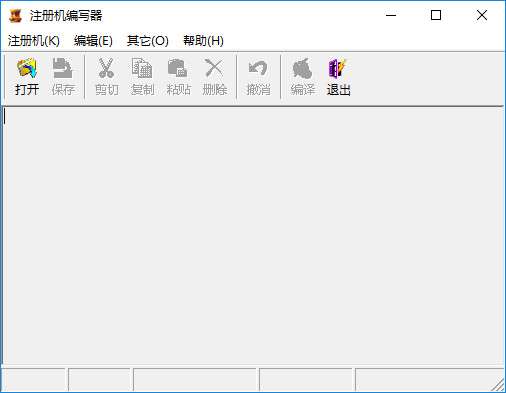
Task: Click the 退出 (Exit) door icon
Action: 338,68
